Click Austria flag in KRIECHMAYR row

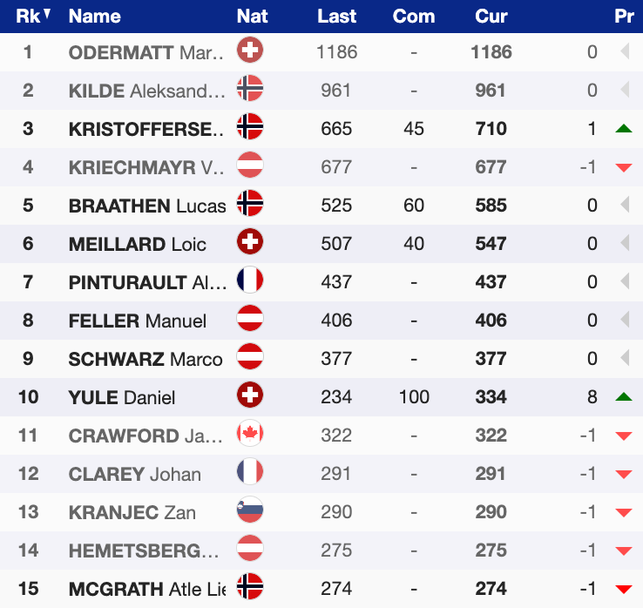(x=250, y=167)
